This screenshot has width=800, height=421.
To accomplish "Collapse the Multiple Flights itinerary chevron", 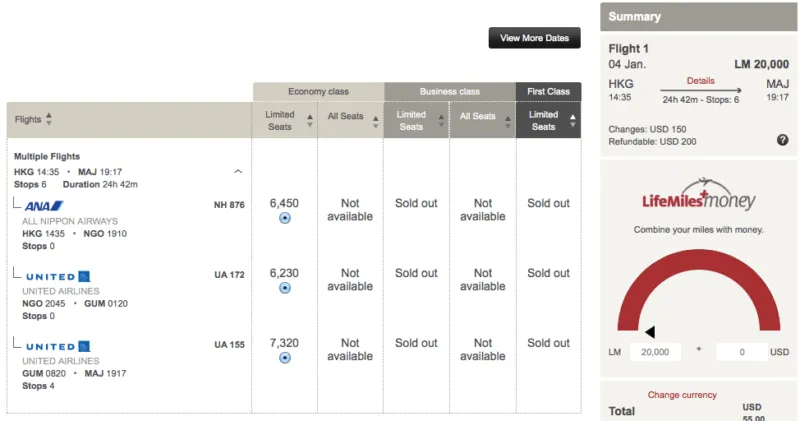I will pos(238,171).
